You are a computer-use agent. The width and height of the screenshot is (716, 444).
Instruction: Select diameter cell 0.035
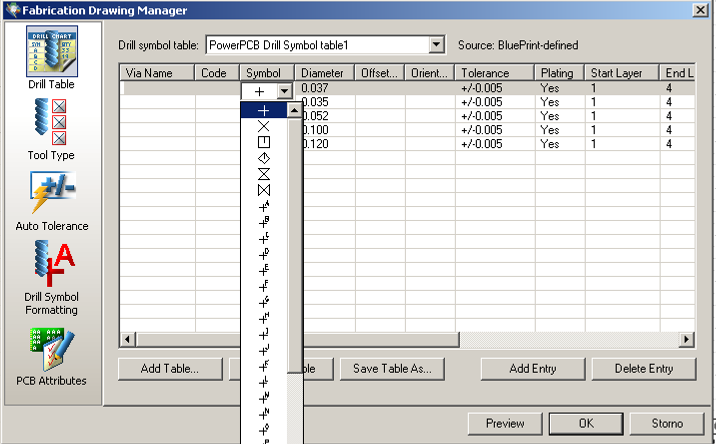pos(329,102)
